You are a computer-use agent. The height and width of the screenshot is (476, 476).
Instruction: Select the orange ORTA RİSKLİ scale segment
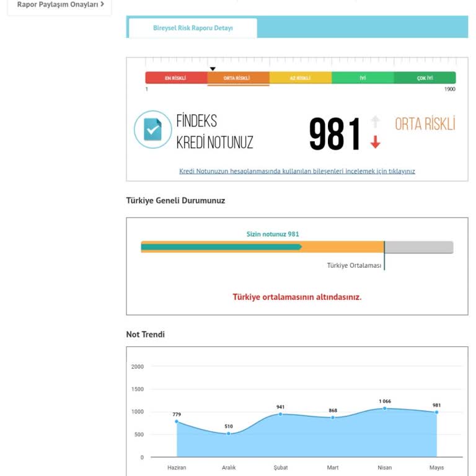click(x=238, y=78)
